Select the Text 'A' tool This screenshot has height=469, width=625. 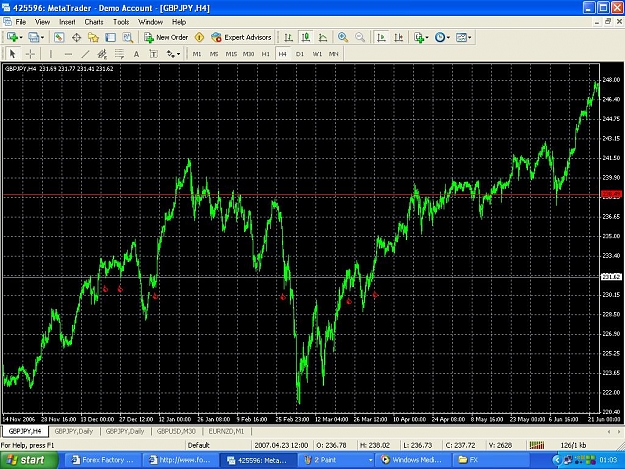point(136,54)
